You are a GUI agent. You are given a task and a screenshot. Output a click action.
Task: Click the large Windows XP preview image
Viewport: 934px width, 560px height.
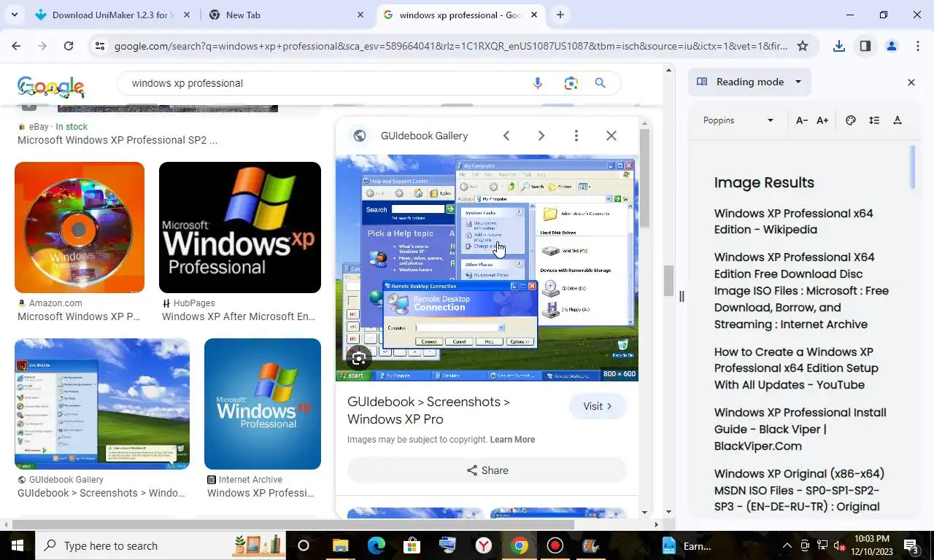[487, 268]
